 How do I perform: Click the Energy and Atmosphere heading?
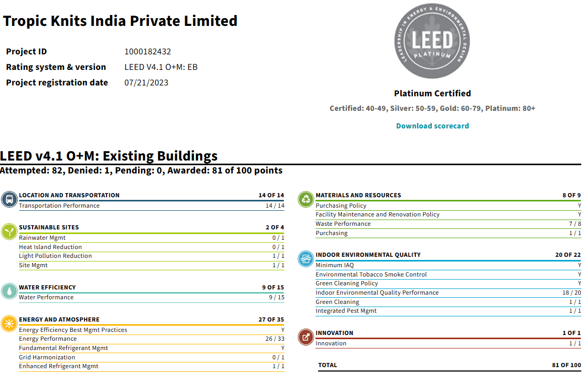(x=59, y=319)
